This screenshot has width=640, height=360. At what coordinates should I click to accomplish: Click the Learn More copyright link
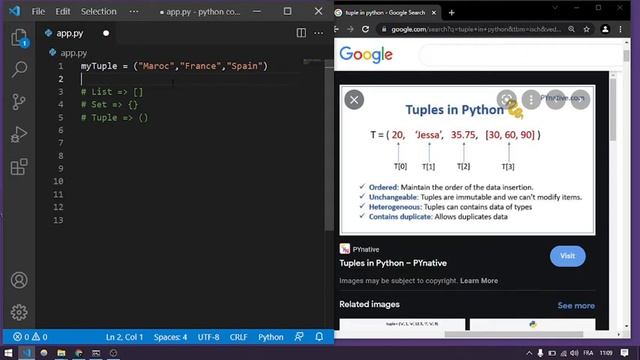point(479,281)
